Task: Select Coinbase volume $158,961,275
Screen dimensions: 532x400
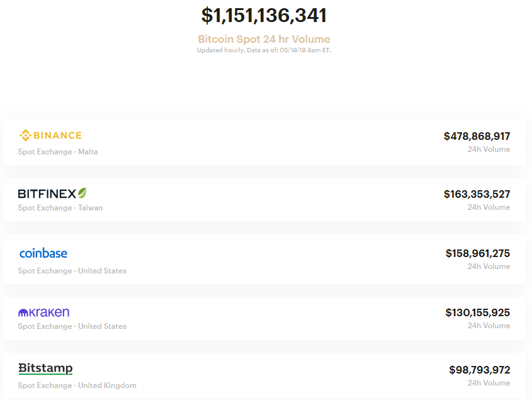Action: pyautogui.click(x=477, y=253)
